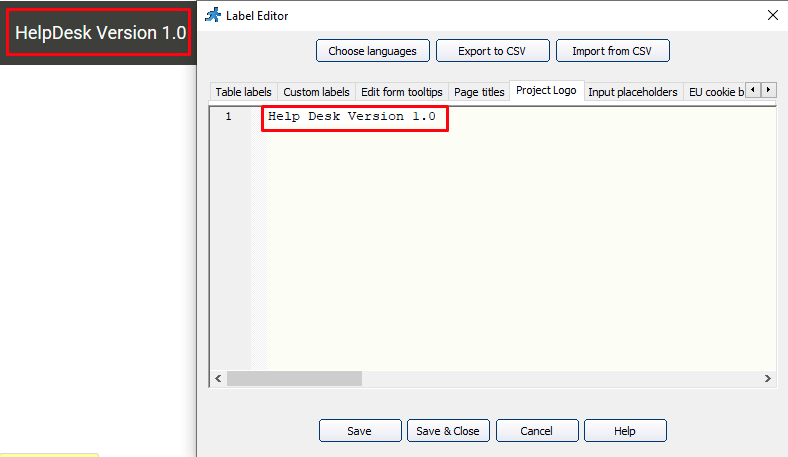Select the Project Logo tab
788x457 pixels.
[546, 91]
